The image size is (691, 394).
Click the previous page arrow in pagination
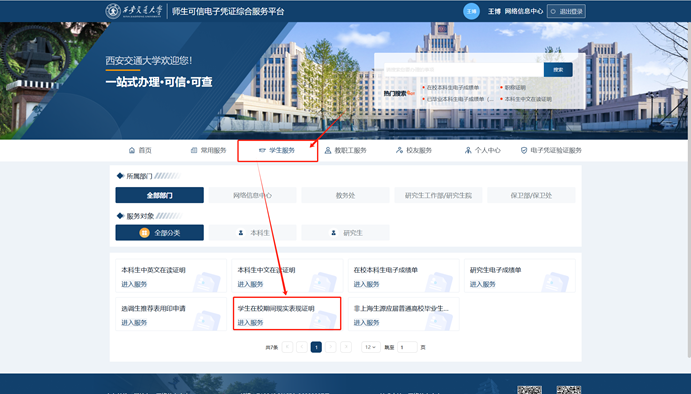302,347
